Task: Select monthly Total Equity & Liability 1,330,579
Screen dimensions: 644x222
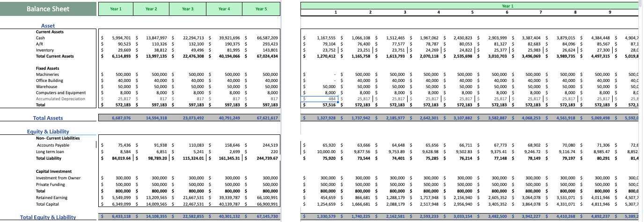Action: coord(327,217)
